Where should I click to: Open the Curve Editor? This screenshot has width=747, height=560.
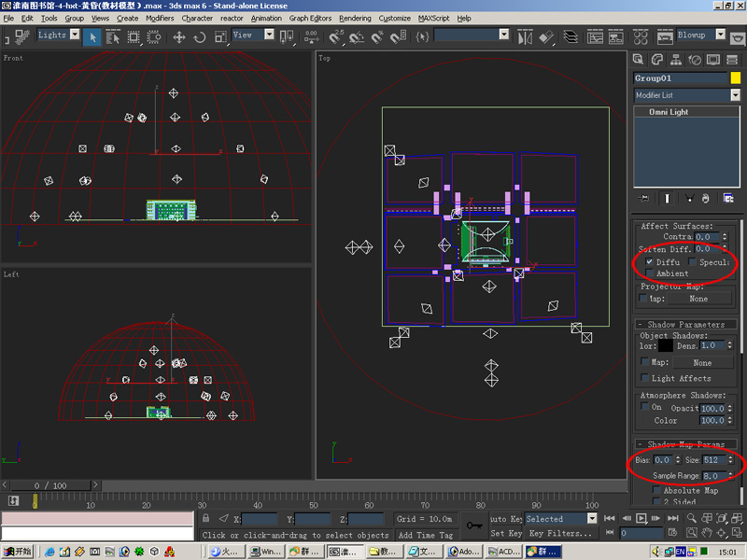595,37
